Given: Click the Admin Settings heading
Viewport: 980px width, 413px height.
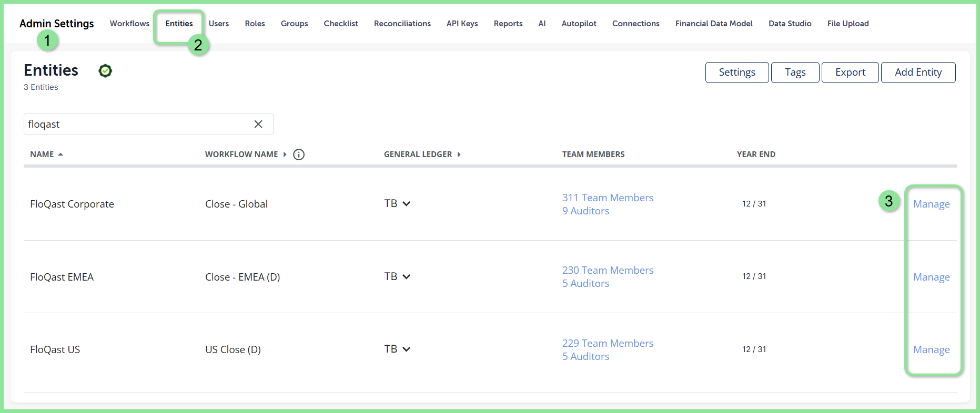Looking at the screenshot, I should (x=57, y=24).
